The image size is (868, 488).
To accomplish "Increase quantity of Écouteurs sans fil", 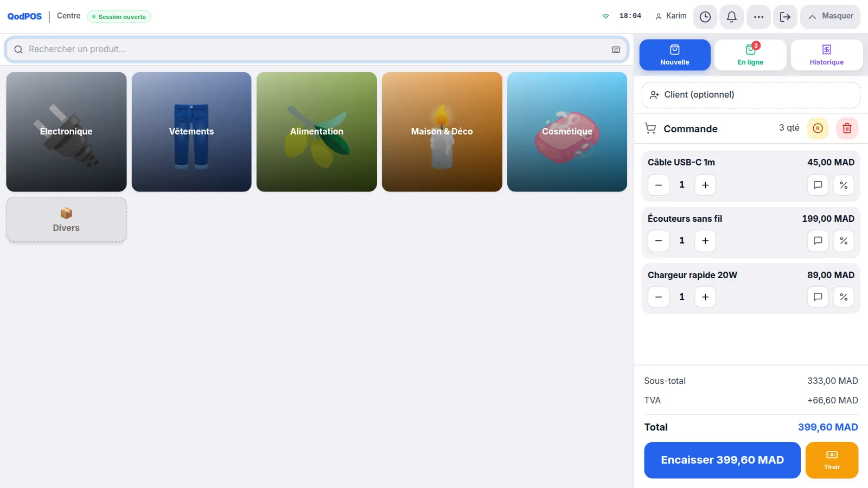I will point(705,241).
